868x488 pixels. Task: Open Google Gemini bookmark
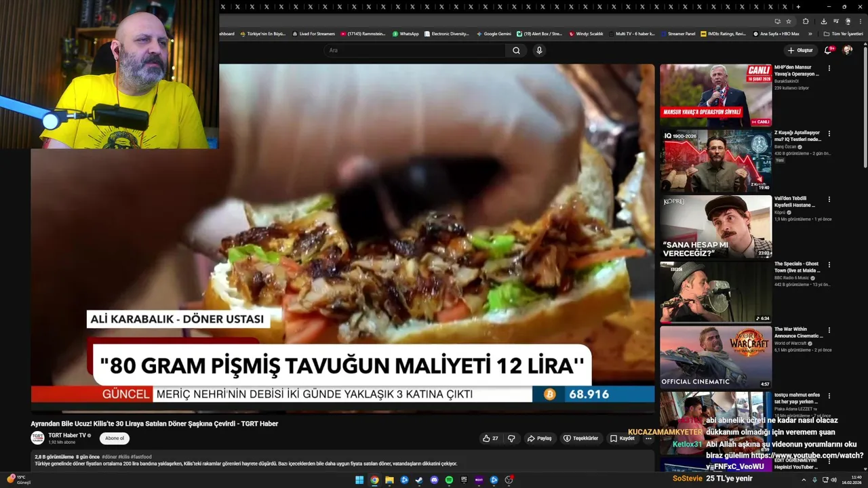click(494, 33)
